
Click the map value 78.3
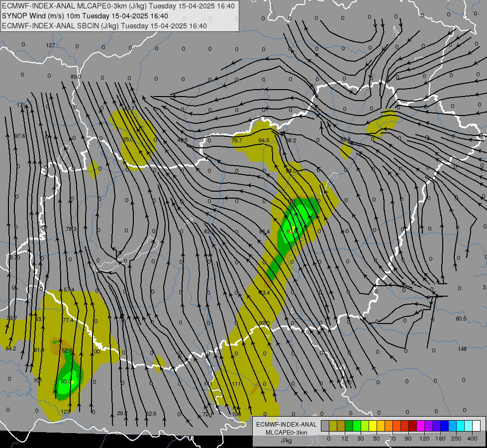click(x=71, y=229)
